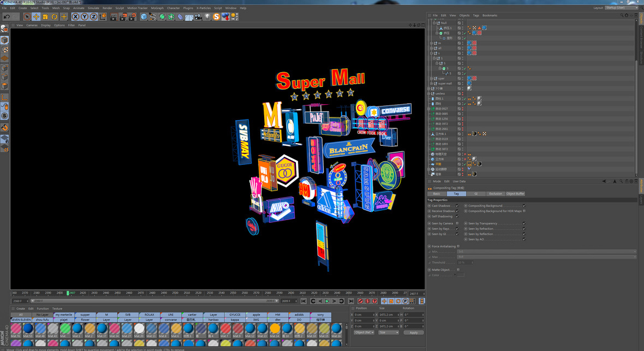Toggle the X-axis lock icon
Viewport: 644px width, 351px height.
click(x=76, y=17)
